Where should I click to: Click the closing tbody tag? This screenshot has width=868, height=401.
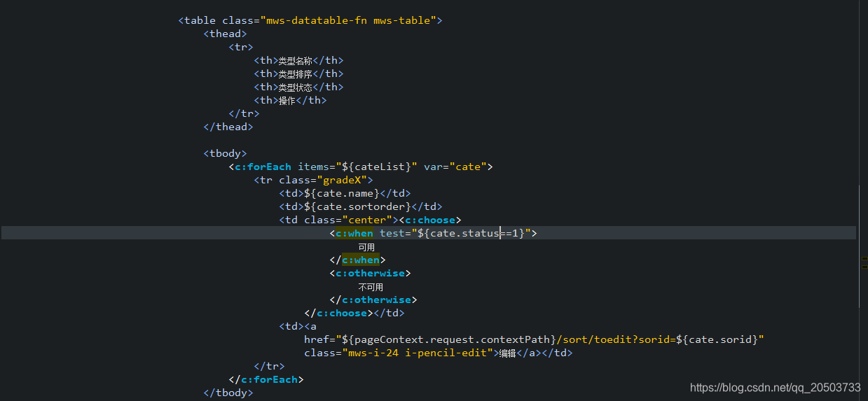(x=228, y=393)
